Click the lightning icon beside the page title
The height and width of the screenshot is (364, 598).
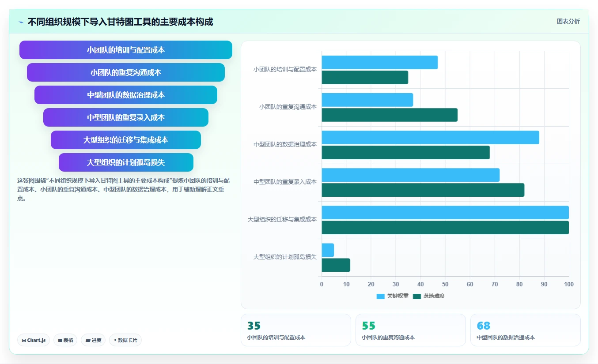21,22
